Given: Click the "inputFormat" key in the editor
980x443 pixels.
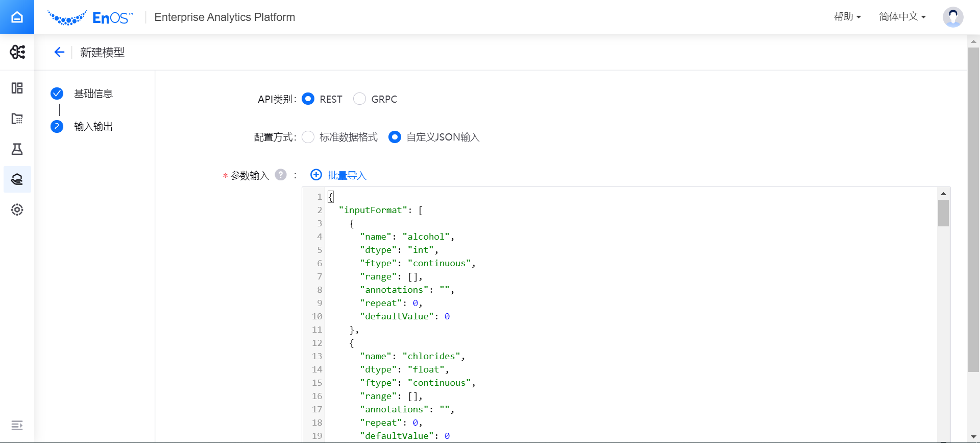Looking at the screenshot, I should pyautogui.click(x=373, y=210).
